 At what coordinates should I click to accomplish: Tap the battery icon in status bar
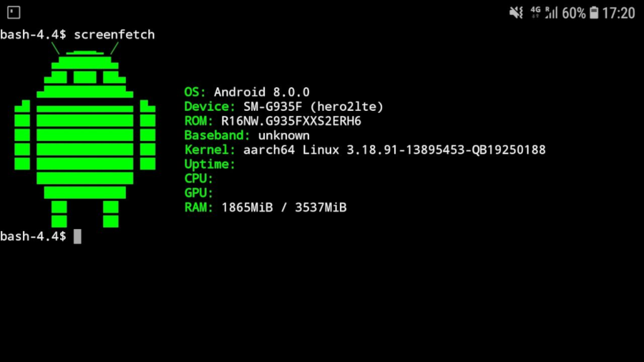pyautogui.click(x=594, y=13)
